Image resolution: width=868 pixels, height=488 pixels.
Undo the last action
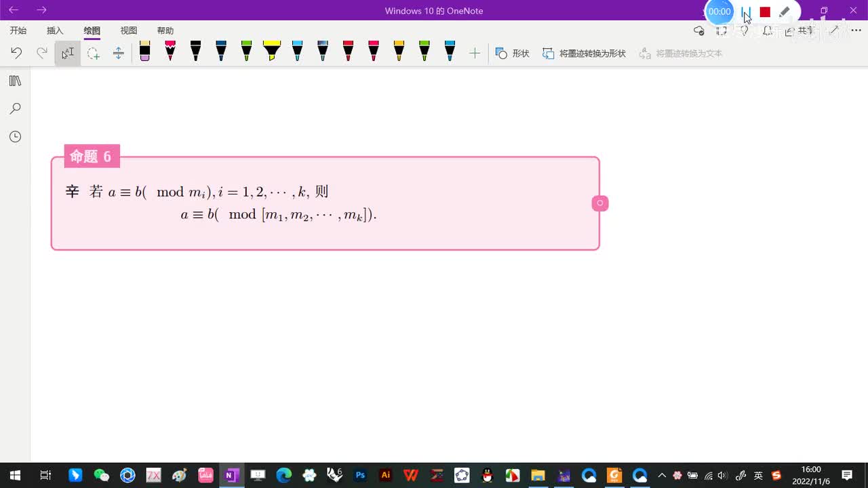tap(16, 53)
